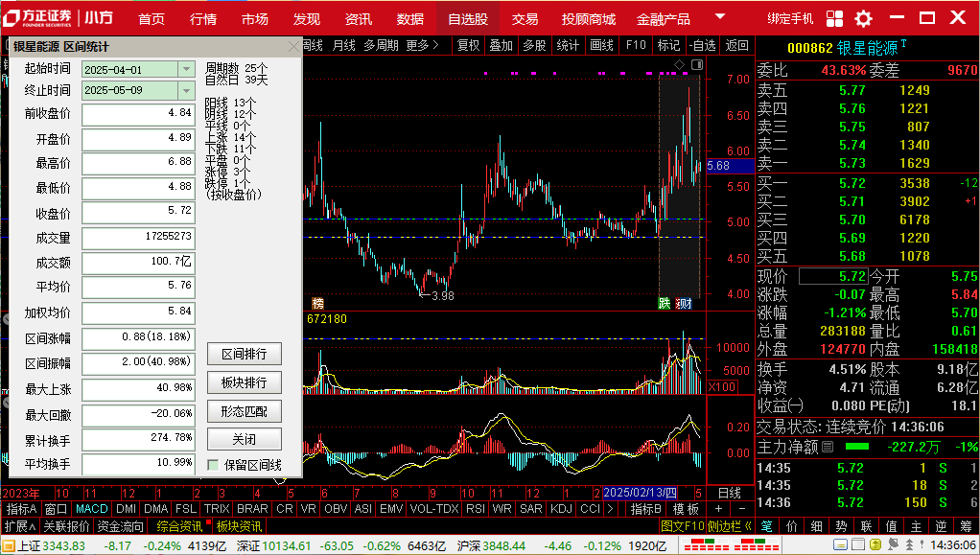The height and width of the screenshot is (555, 980).
Task: Close the 区间统计 dialog with X
Action: tap(293, 47)
